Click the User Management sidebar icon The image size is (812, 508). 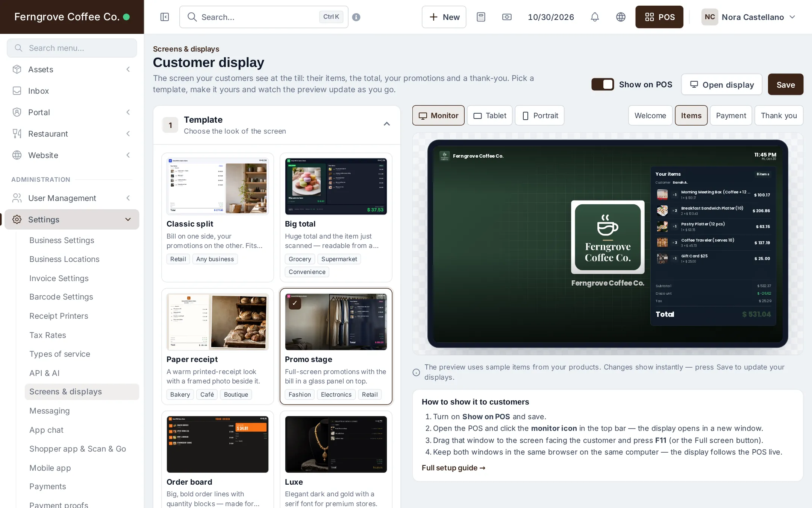17,198
